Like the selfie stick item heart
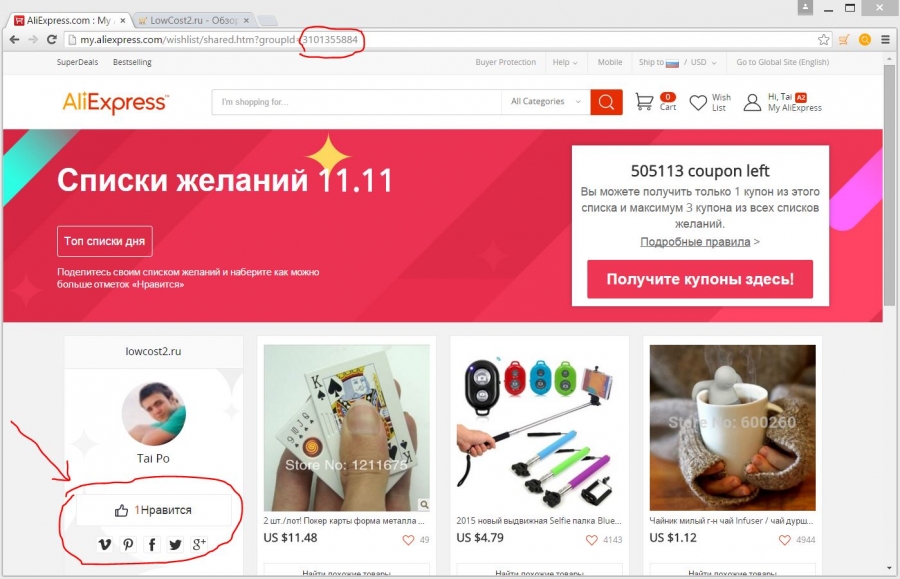Image resolution: width=900 pixels, height=579 pixels. point(591,540)
